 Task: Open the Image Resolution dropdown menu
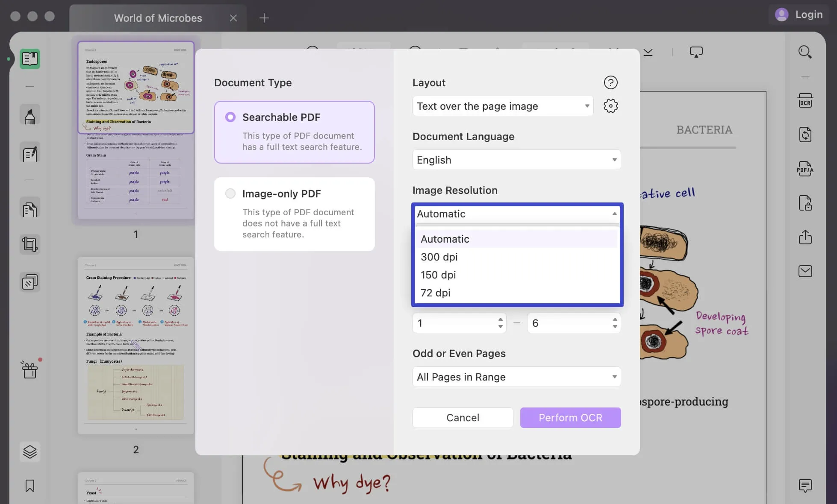516,213
